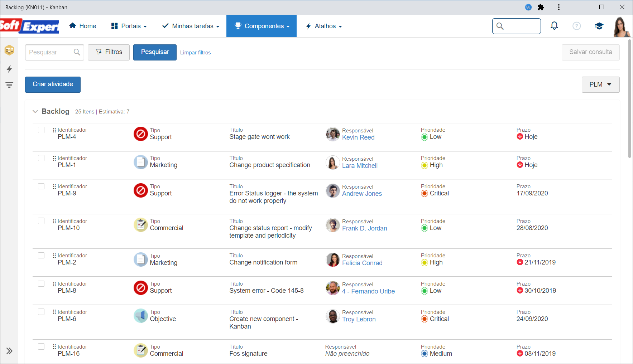Click the Limpar filtros link
Image resolution: width=633 pixels, height=364 pixels.
[x=195, y=53]
